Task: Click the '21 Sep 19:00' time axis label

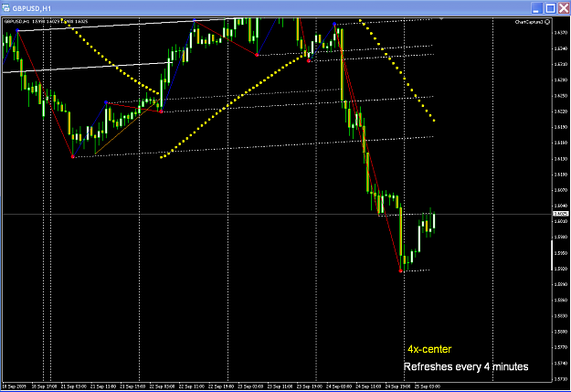Action: 132,387
